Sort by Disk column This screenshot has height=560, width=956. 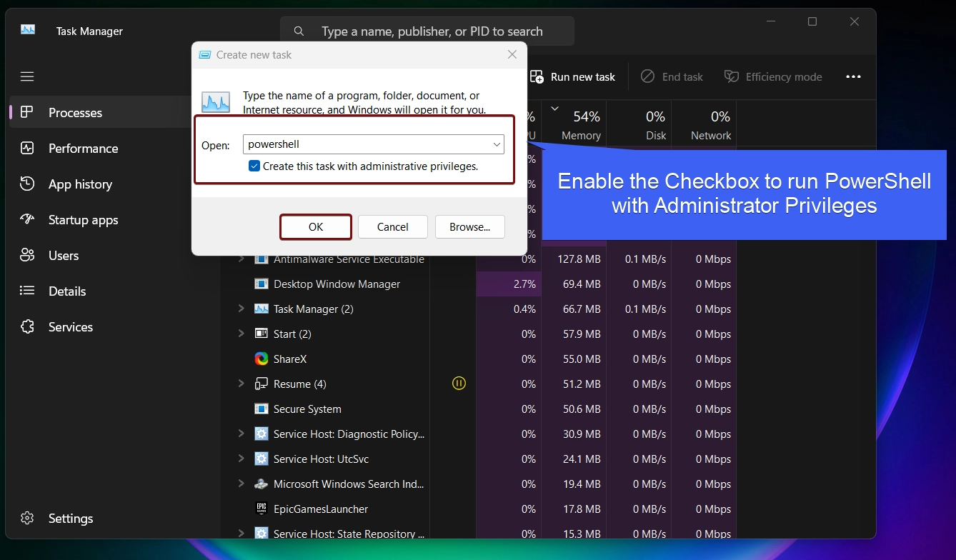pos(639,122)
